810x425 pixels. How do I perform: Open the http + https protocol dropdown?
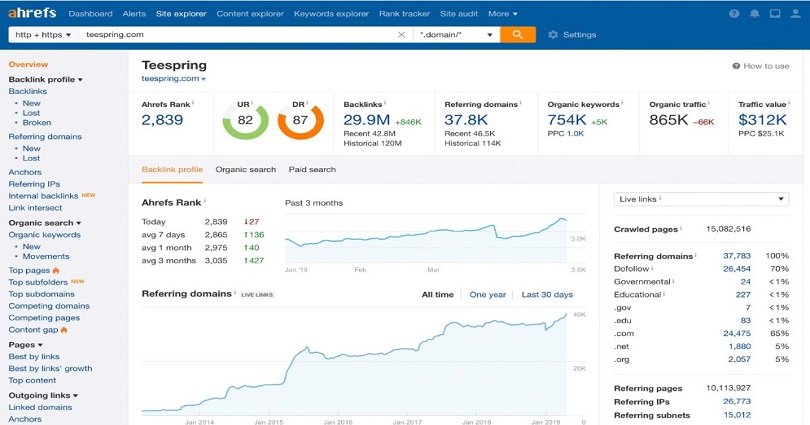43,35
